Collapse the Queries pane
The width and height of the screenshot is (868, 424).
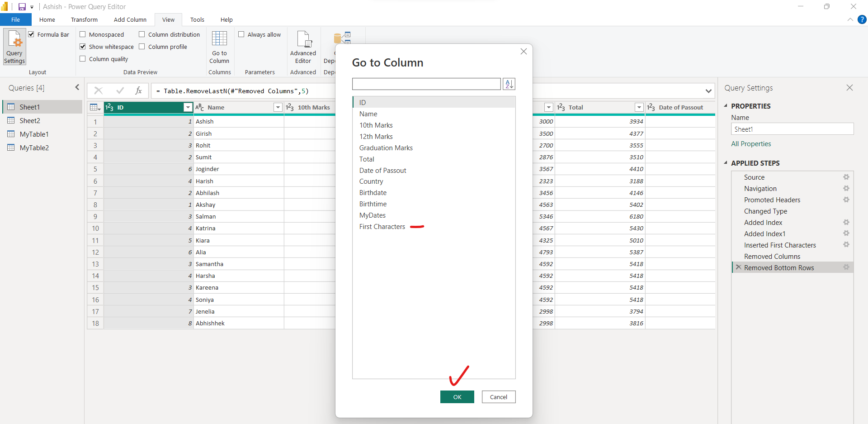[x=77, y=87]
